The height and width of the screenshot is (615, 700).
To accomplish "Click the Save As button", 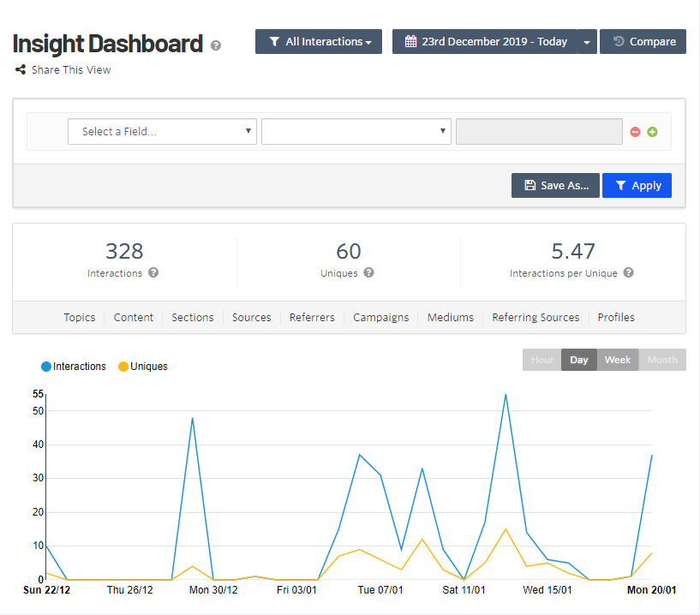I will pos(555,186).
